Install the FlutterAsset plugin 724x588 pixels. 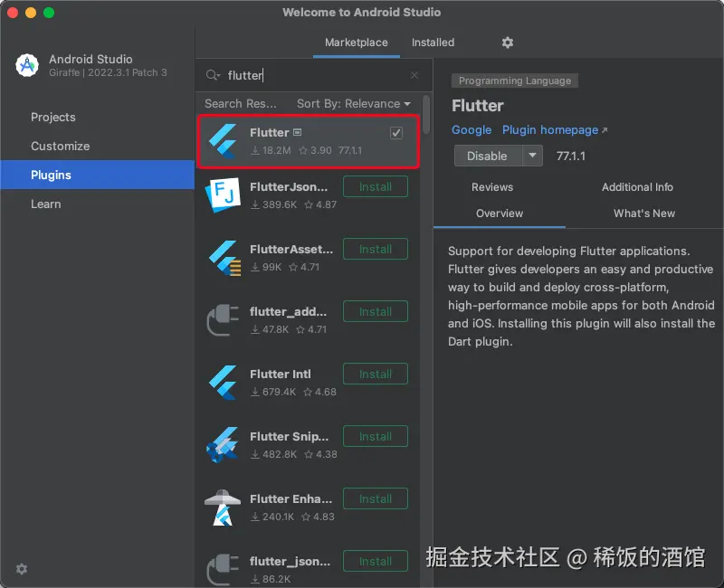[x=376, y=250]
